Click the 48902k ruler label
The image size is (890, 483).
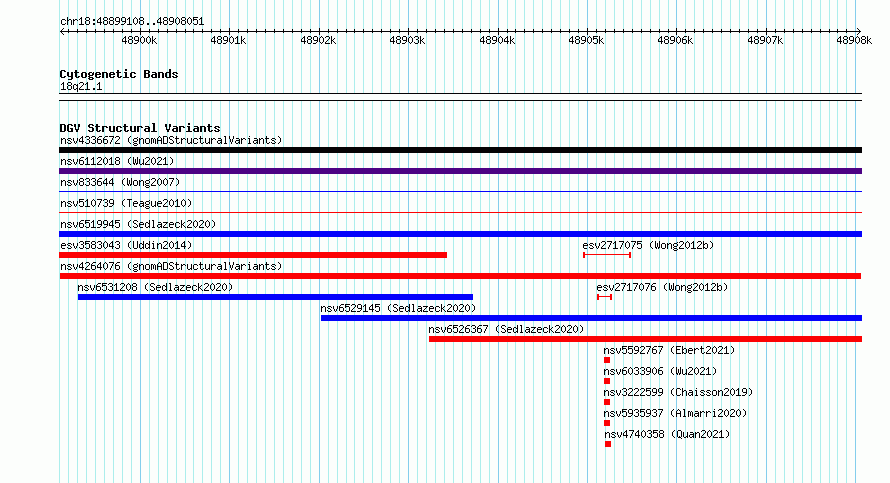coord(318,40)
